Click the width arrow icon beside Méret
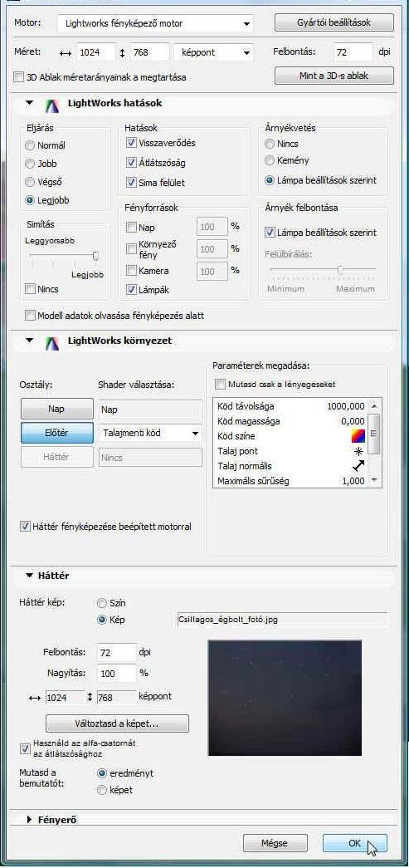The height and width of the screenshot is (868, 409). click(66, 53)
